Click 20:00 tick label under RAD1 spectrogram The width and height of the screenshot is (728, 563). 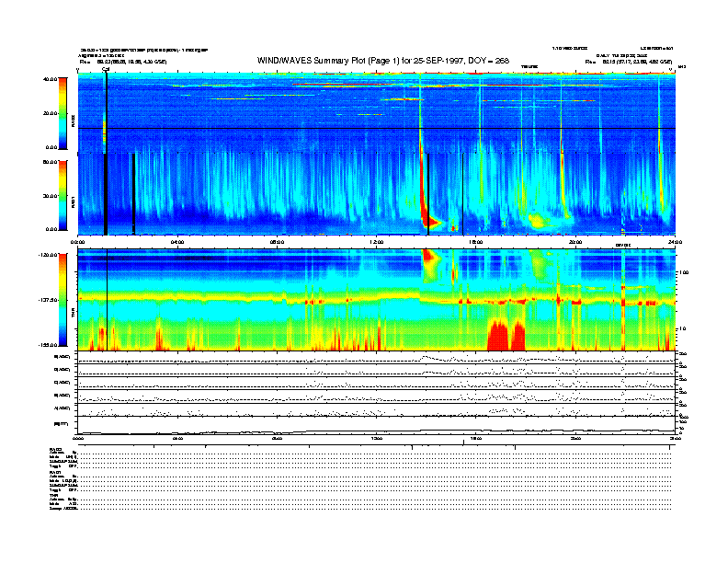click(575, 242)
